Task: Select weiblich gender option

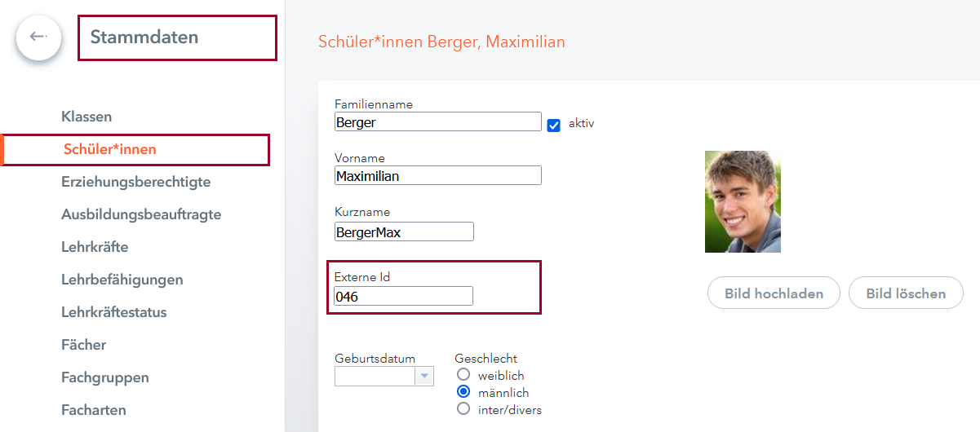Action: click(463, 375)
